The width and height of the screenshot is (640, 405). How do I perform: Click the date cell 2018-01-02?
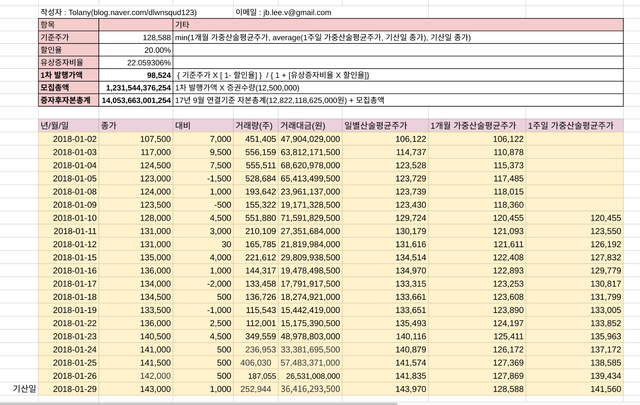(69, 139)
